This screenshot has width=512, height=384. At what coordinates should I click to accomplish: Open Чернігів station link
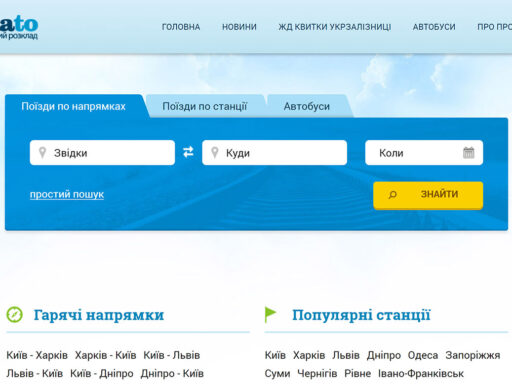[x=317, y=374]
